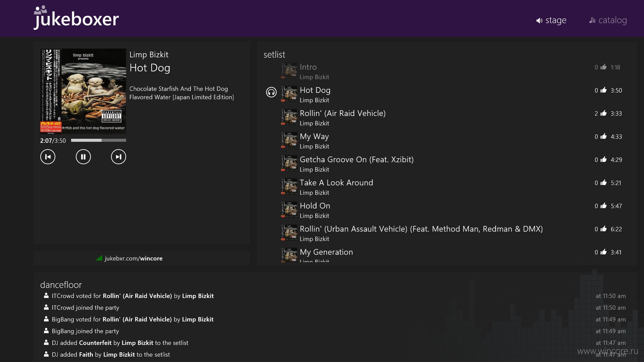Click user icon beside DJ added Counterfeit
The image size is (644, 362).
pos(46,343)
